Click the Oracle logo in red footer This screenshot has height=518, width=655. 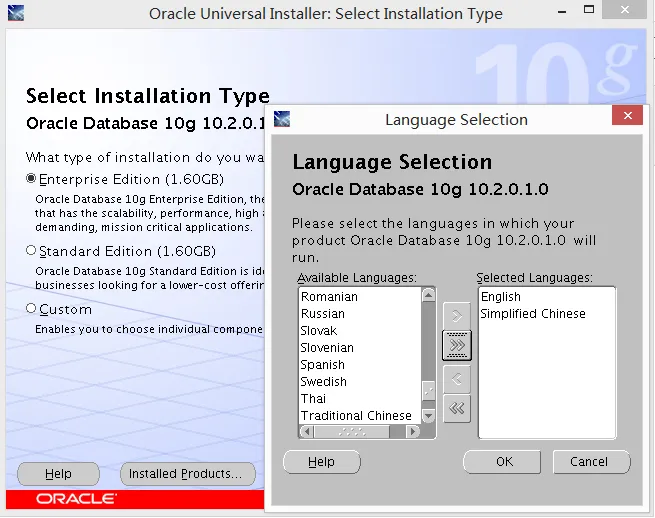pos(76,499)
